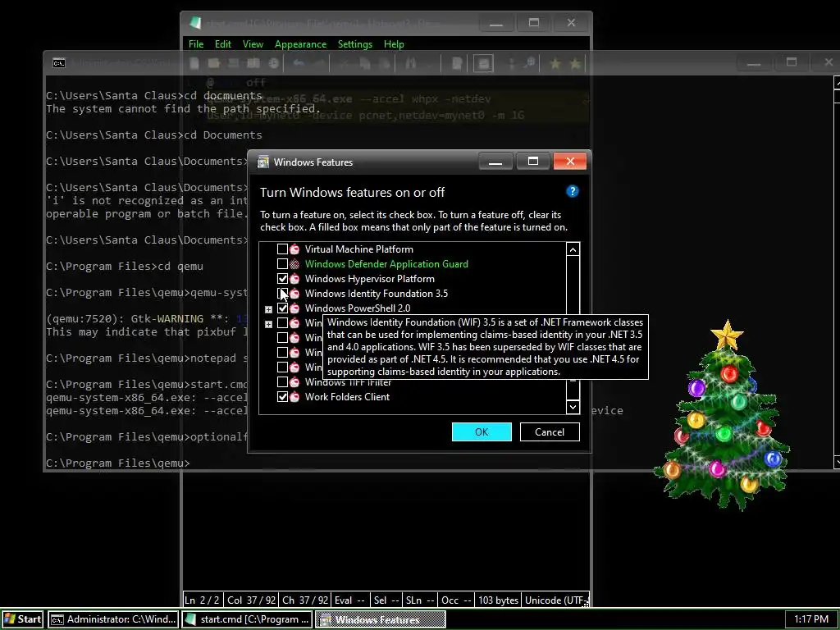Expand the feature node directly below PowerShell 2.0

[x=268, y=324]
